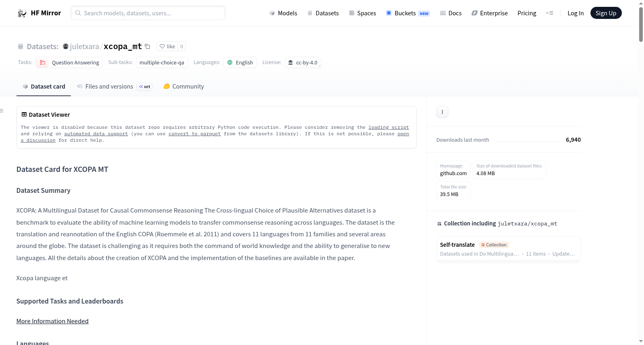Click the Downloads last month label
This screenshot has height=345, width=644.
(x=463, y=140)
